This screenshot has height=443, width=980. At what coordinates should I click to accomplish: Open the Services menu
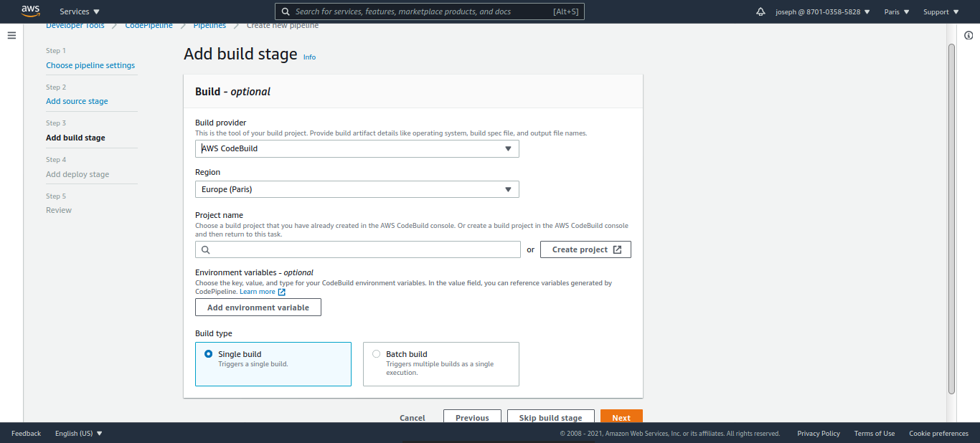click(80, 11)
